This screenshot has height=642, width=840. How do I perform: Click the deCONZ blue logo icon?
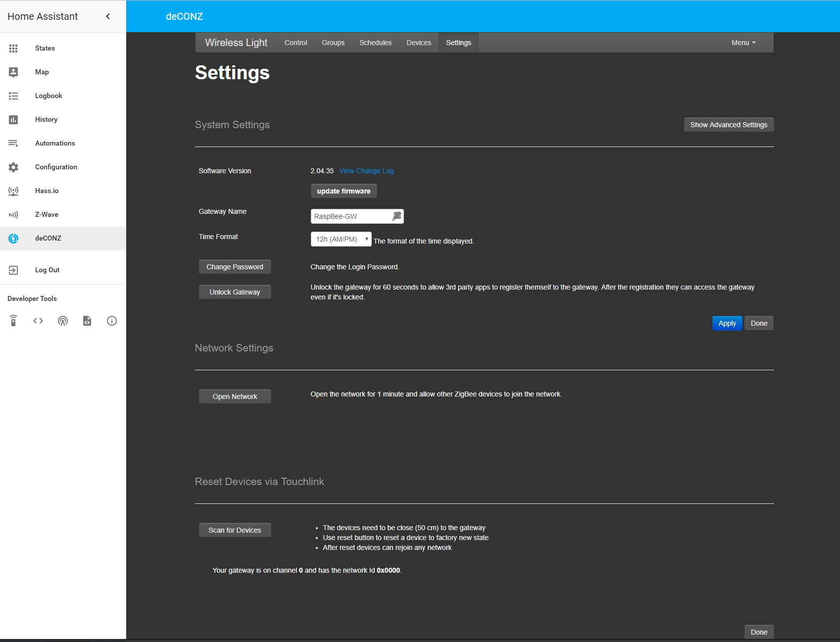click(13, 238)
